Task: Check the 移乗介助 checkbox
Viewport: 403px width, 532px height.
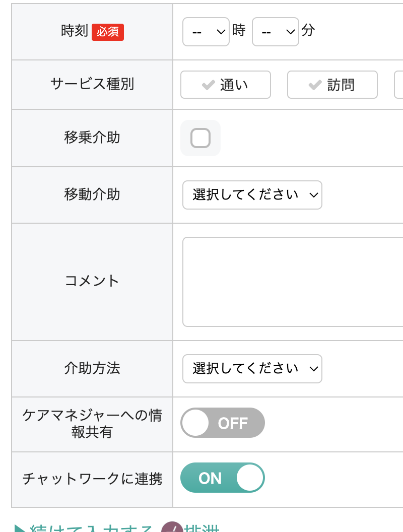Action: [x=200, y=138]
